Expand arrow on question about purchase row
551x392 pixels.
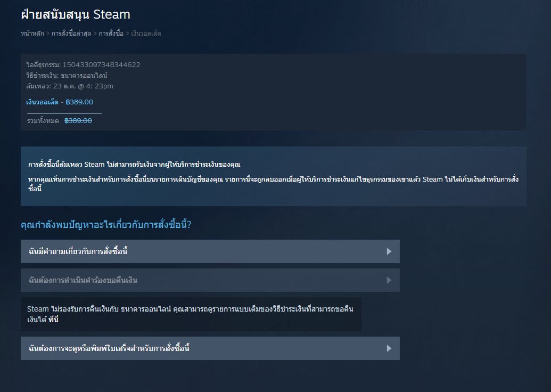pos(389,251)
